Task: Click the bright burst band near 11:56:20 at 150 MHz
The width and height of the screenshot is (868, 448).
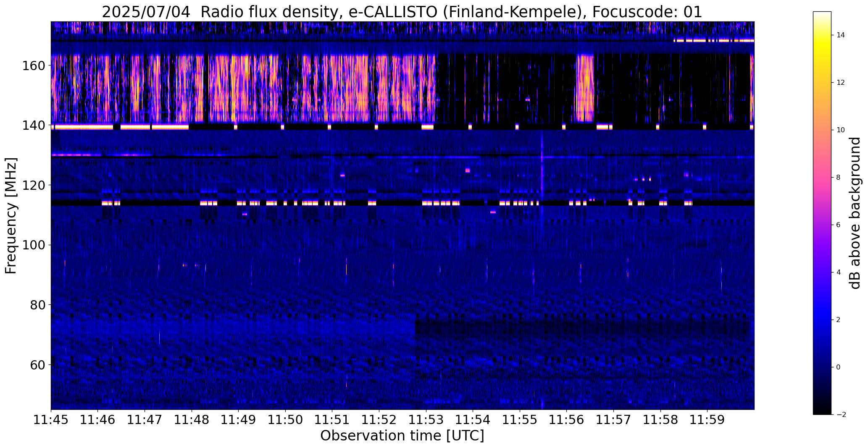Action: tap(585, 88)
